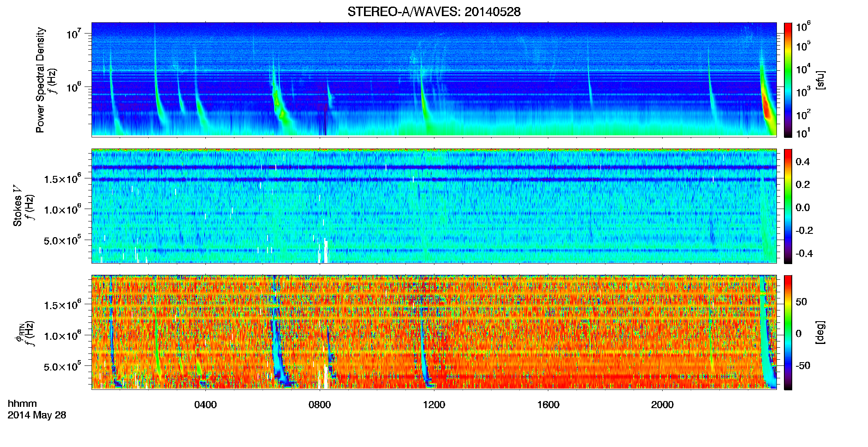This screenshot has width=868, height=447.
Task: Select the -0.2 label on the Stokes V color bar
Action: point(804,230)
